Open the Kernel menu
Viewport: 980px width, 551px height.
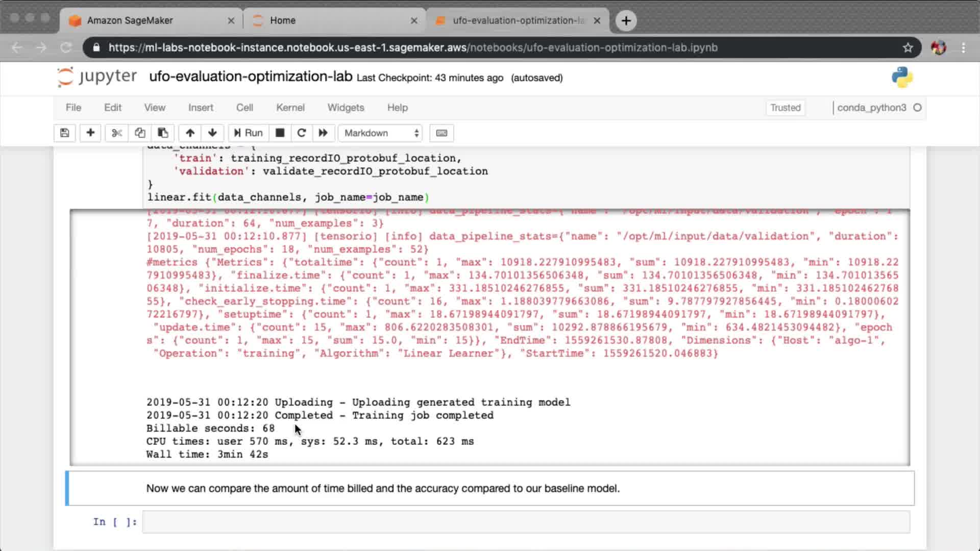point(290,108)
